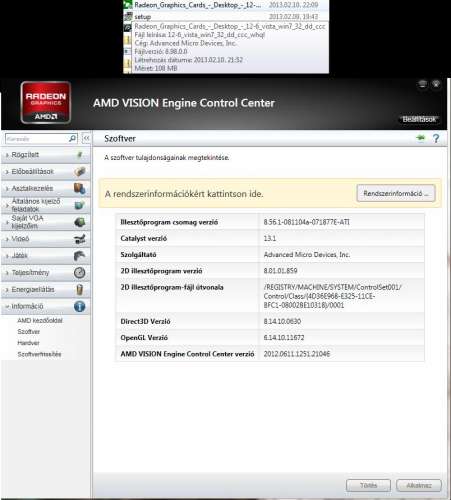Screen dimensions: 451x500
Task: Click the Radeon_Graphics_Cards installer file icon
Action: click(128, 5)
